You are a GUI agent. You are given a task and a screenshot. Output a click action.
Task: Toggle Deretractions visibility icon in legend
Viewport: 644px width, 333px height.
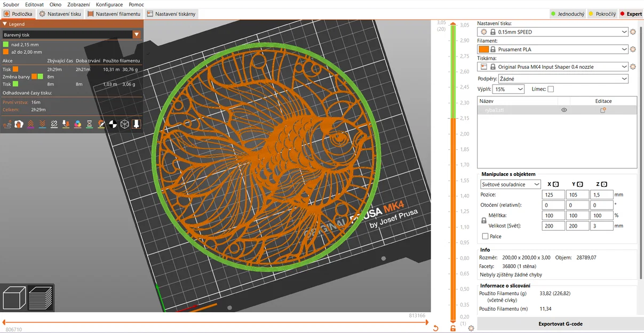click(x=43, y=124)
